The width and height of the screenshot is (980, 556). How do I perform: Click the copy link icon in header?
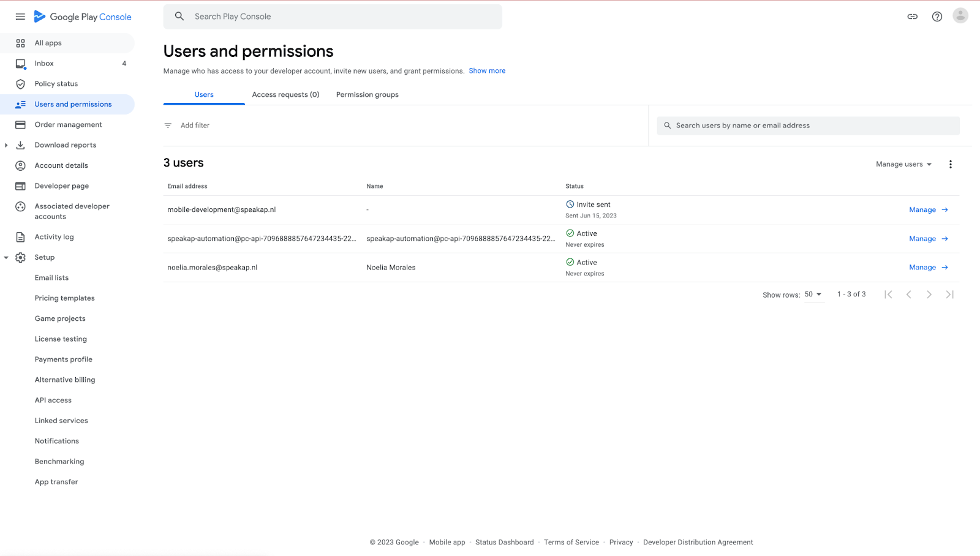(912, 17)
